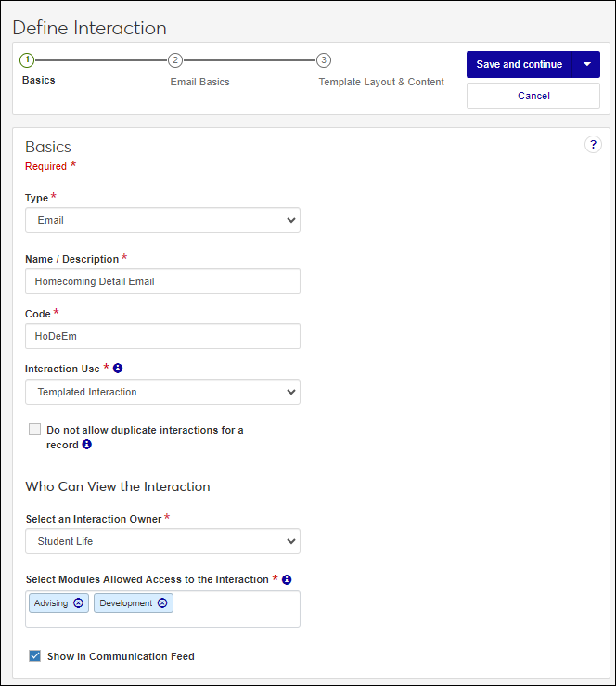Enable Do not allow duplicate interactions checkbox
This screenshot has height=686, width=616.
pos(35,430)
